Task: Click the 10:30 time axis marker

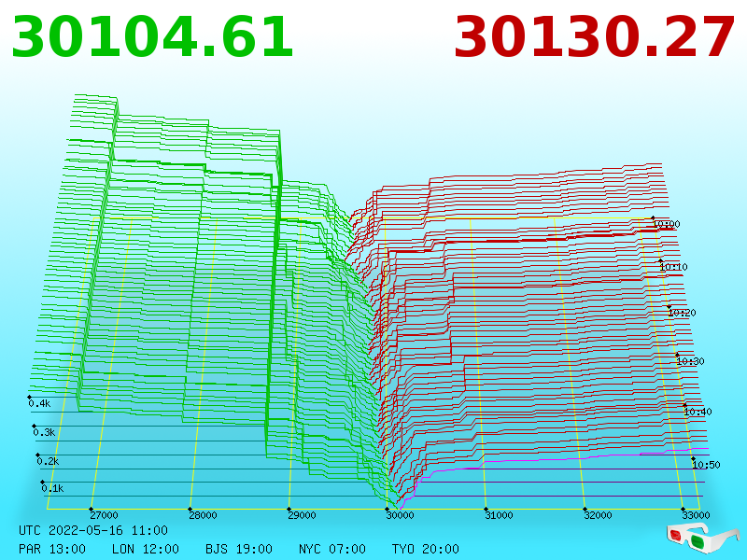Action: (690, 361)
